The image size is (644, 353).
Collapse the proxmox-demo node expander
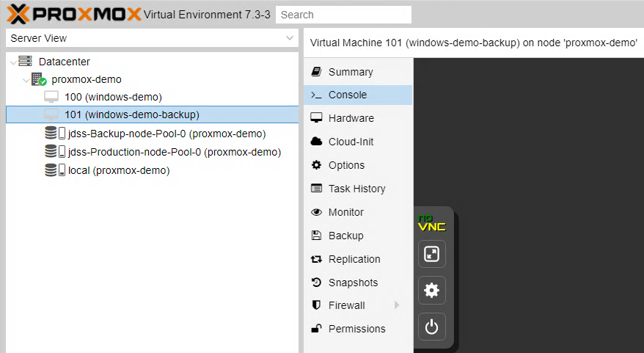(x=26, y=80)
